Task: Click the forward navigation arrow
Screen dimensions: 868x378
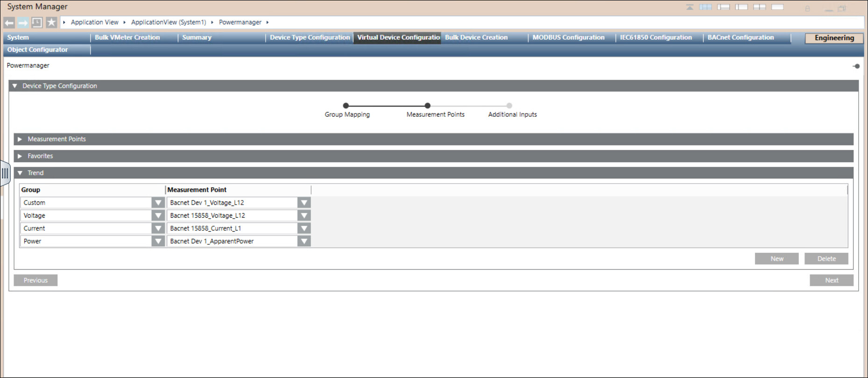Action: point(23,22)
